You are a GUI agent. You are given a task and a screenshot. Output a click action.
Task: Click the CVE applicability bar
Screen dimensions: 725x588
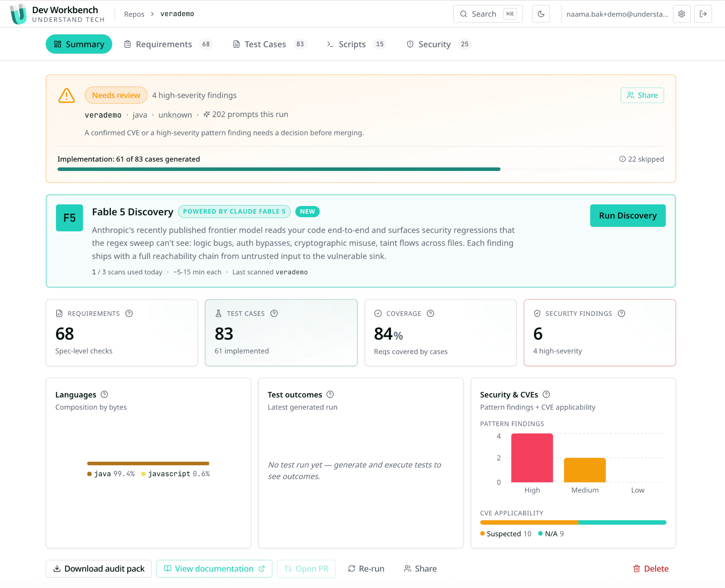[x=573, y=523]
